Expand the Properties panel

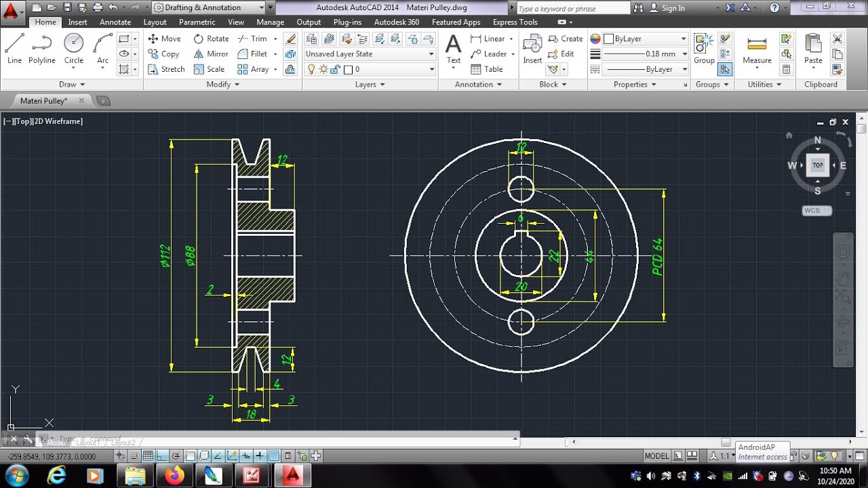click(x=635, y=85)
